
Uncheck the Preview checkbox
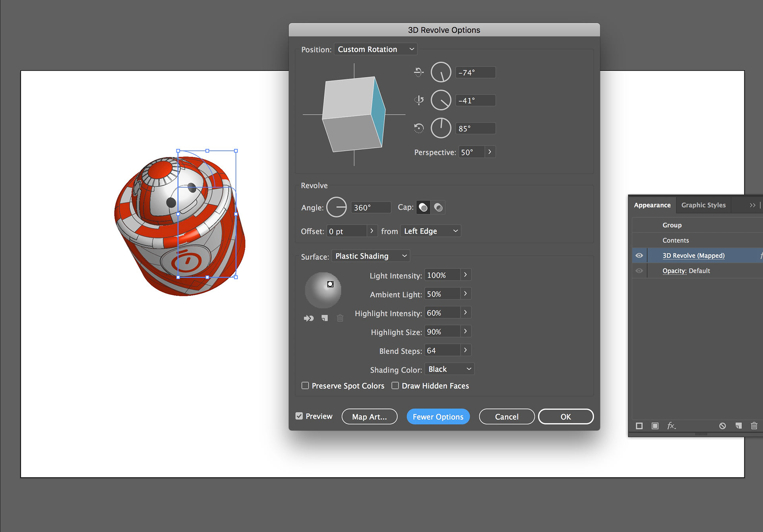click(x=299, y=416)
